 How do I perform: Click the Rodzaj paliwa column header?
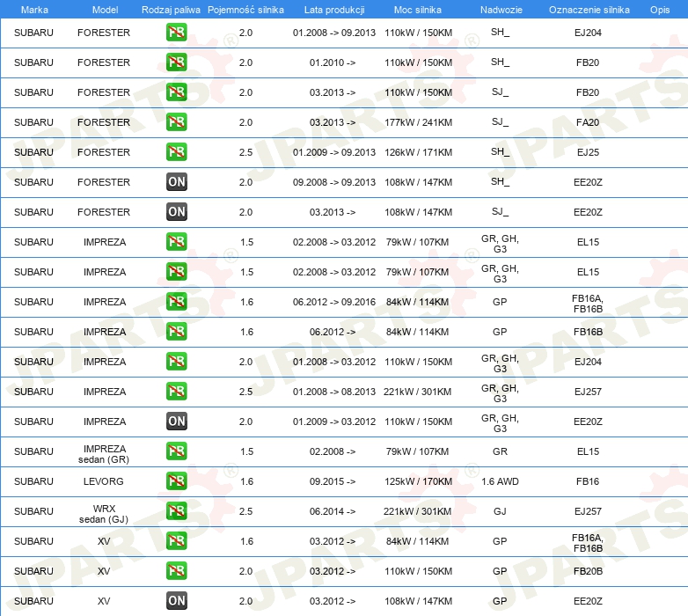point(171,10)
